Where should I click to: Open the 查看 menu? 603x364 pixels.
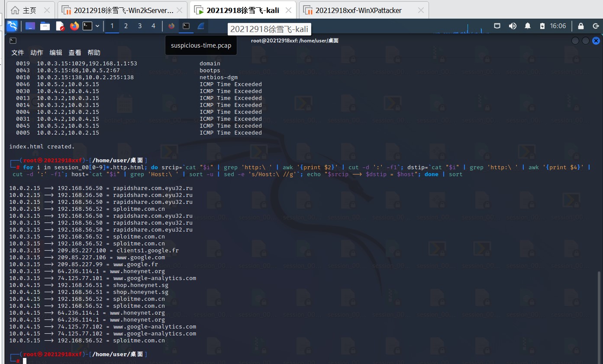click(75, 52)
